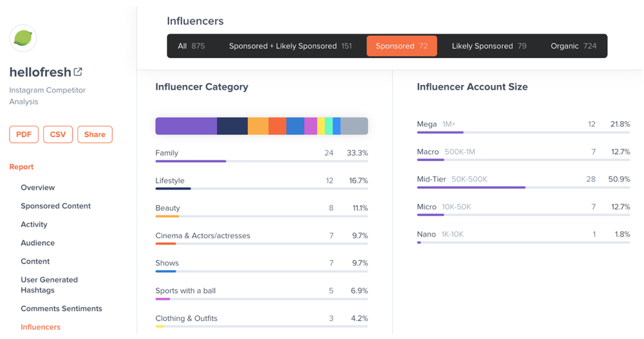The width and height of the screenshot is (644, 339).
Task: Click the purple Family segment in category bar
Action: 186,126
